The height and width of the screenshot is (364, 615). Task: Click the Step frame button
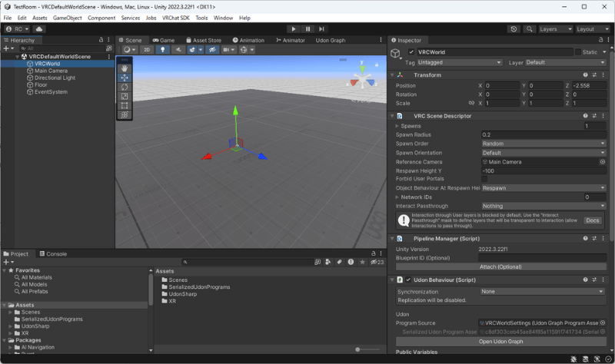[x=321, y=29]
